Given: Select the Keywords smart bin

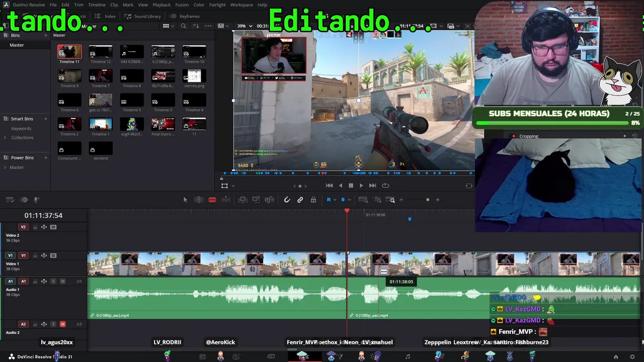Looking at the screenshot, I should 21,129.
